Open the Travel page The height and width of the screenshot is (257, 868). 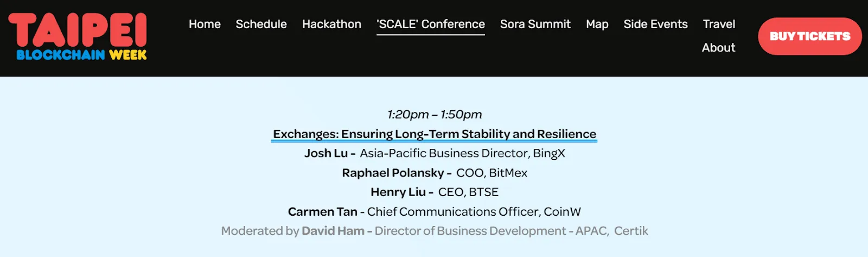[x=719, y=24]
